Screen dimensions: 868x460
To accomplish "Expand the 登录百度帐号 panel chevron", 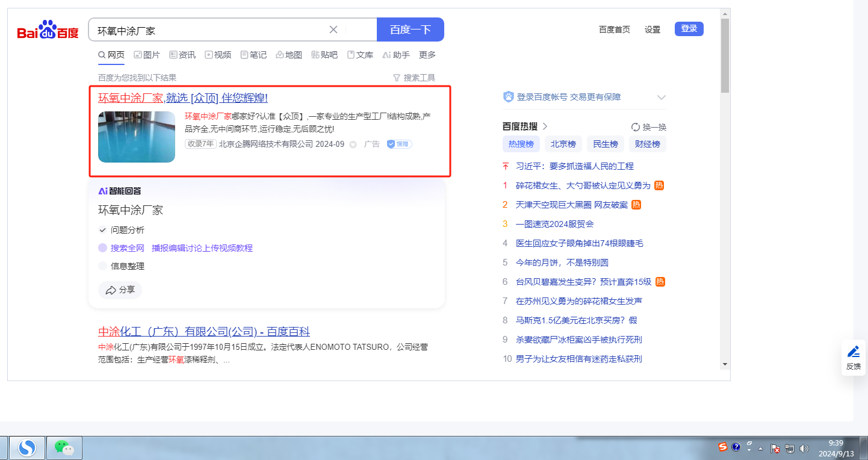I will 662,98.
